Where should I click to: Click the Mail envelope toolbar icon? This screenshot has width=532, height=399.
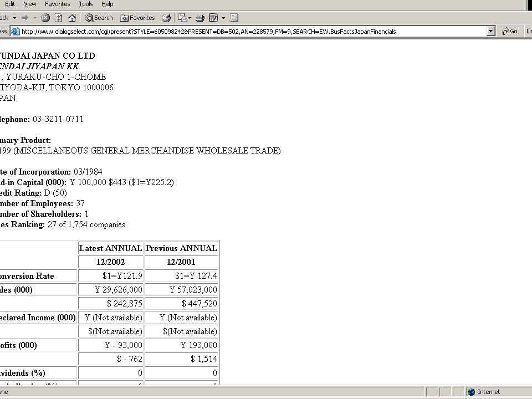pos(183,18)
